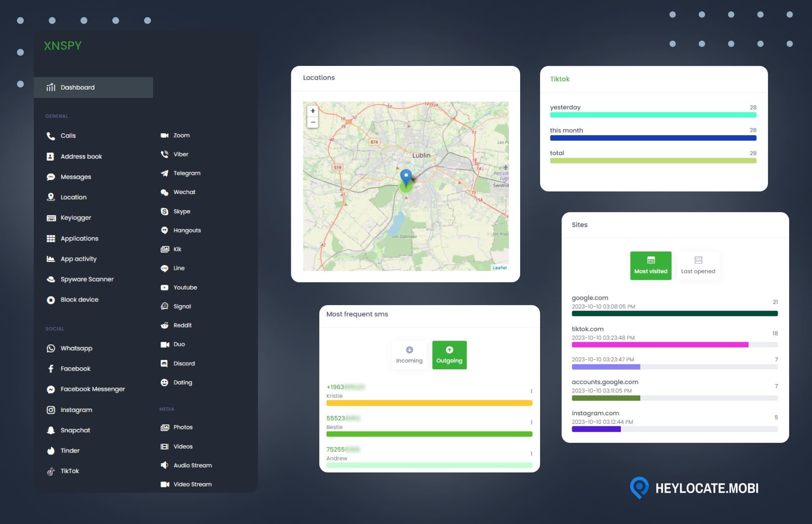Click the Viber phone icon
This screenshot has height=524, width=812.
[x=165, y=154]
